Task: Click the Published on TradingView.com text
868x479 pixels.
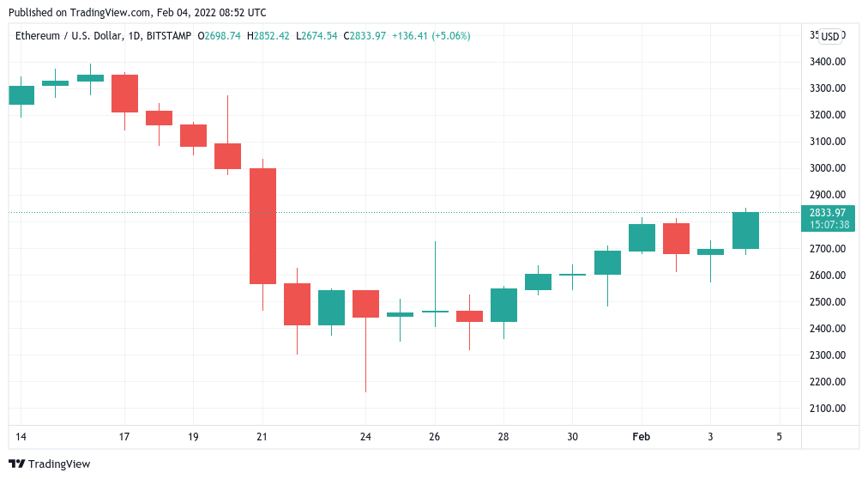Action: pyautogui.click(x=137, y=13)
